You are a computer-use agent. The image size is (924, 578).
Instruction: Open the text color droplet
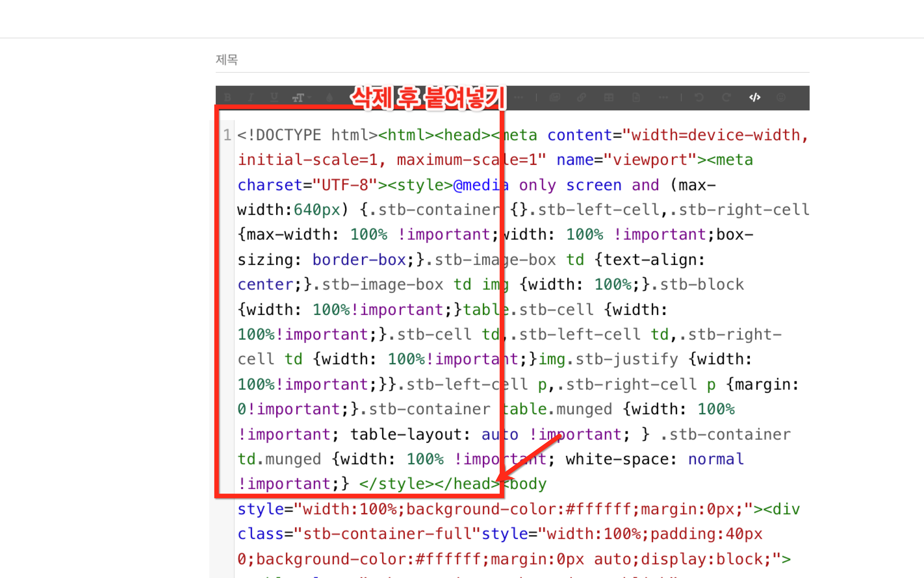[329, 97]
